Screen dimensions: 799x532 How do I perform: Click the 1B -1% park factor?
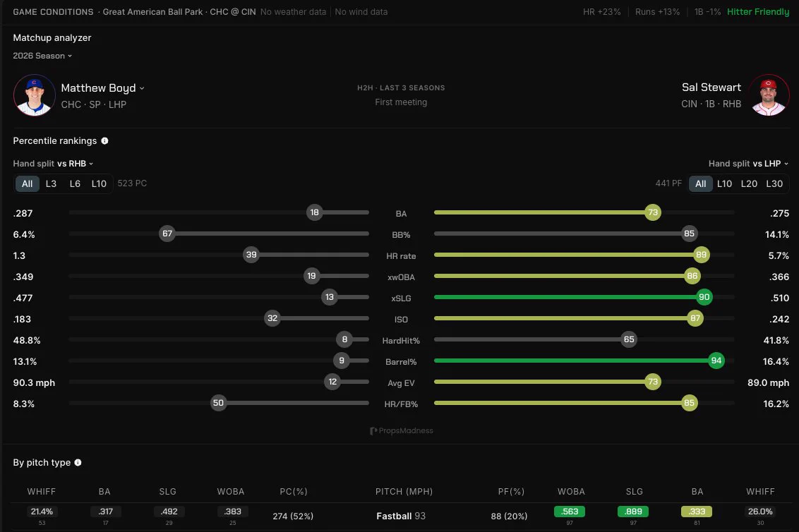tap(707, 12)
